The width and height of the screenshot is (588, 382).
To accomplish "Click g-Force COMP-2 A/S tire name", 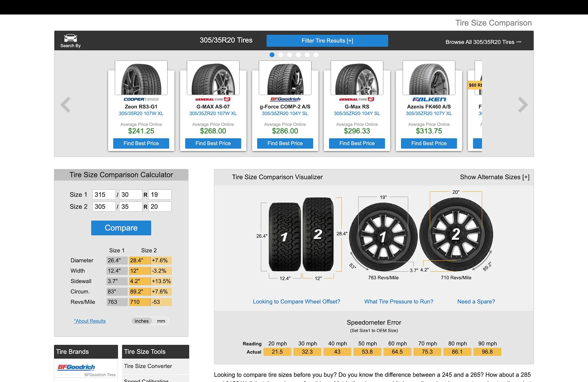I will 285,107.
